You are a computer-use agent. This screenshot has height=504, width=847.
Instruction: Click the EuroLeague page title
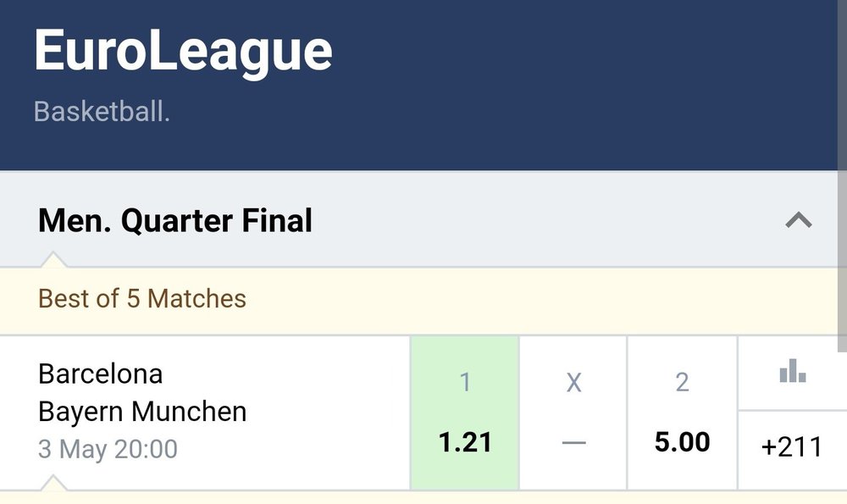click(183, 51)
